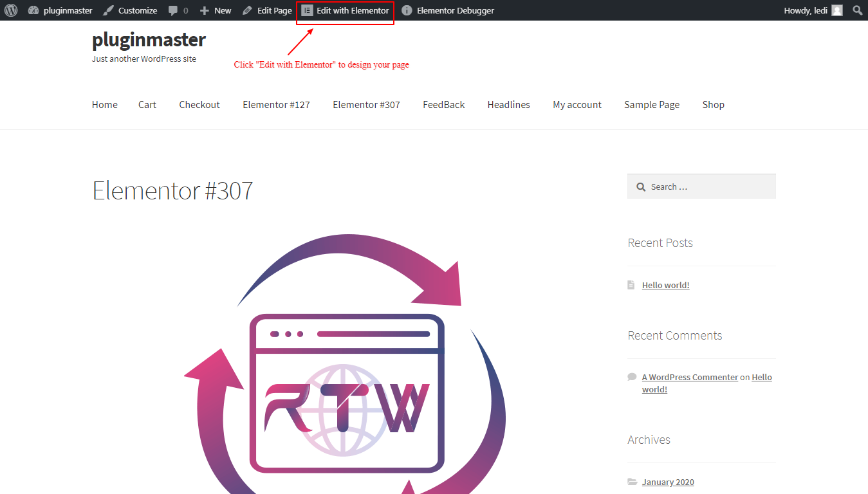The height and width of the screenshot is (494, 868).
Task: Open the January 2020 archive
Action: coord(668,482)
